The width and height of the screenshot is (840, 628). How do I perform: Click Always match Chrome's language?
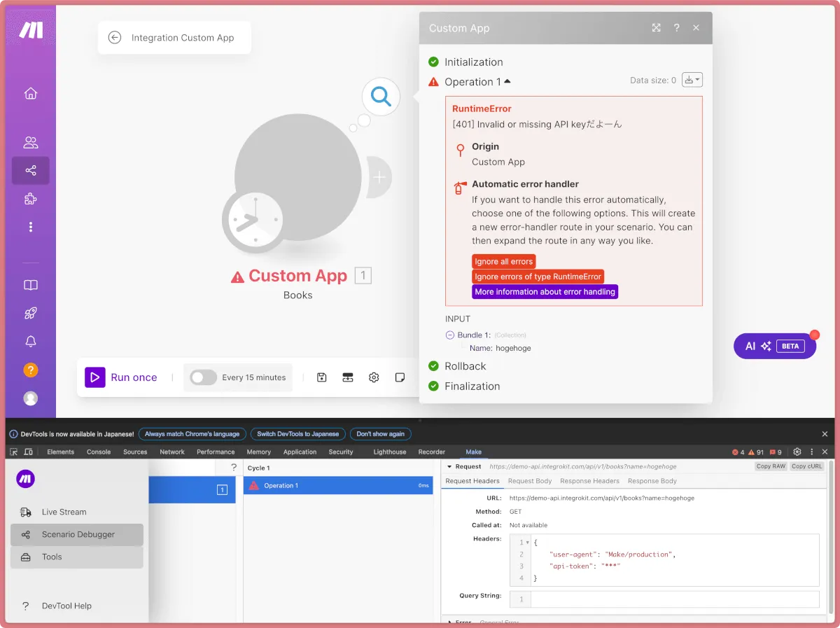pos(192,434)
